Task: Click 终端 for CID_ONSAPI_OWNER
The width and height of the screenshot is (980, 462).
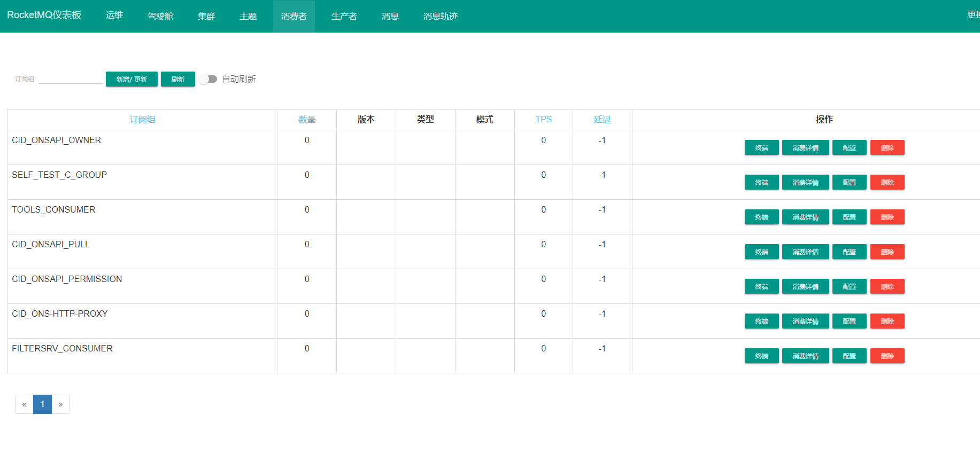Action: [x=762, y=147]
